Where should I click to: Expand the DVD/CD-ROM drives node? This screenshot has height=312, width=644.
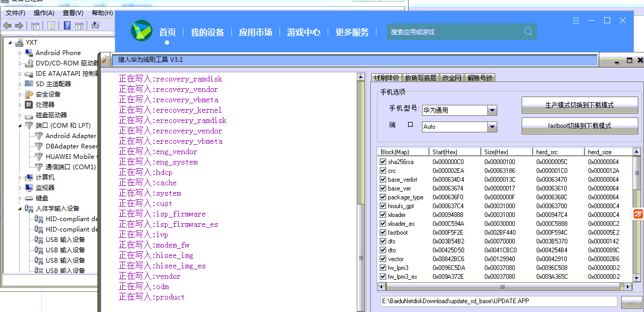click(x=20, y=63)
